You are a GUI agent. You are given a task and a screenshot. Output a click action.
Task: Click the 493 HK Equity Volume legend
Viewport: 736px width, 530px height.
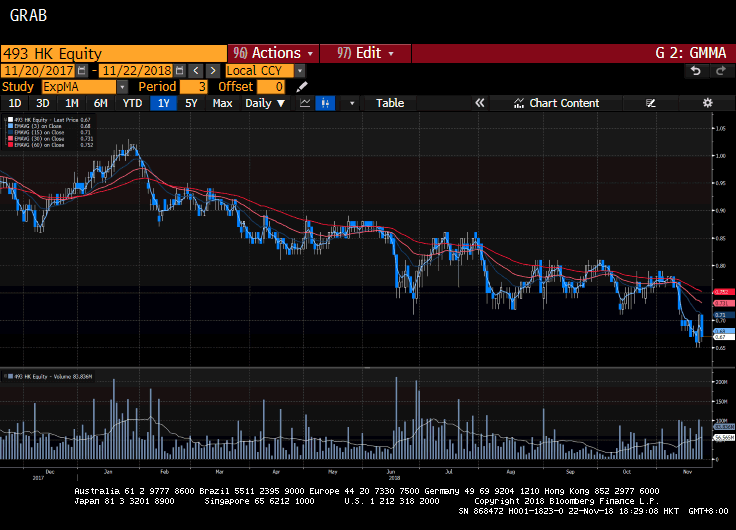click(x=50, y=376)
